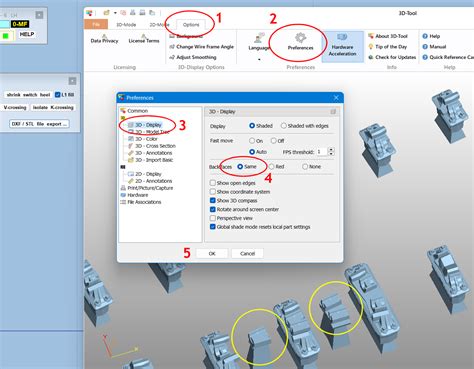Open the Quick Reference Card
474x369 pixels.
coord(448,57)
